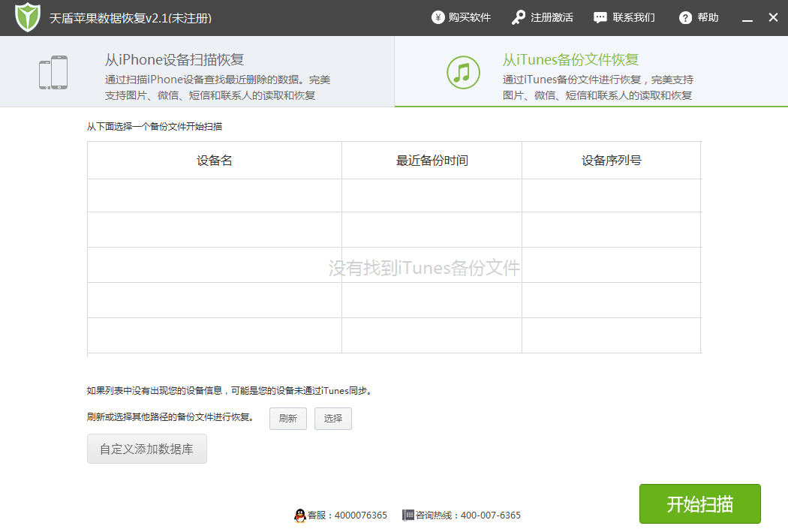Image resolution: width=788 pixels, height=532 pixels.
Task: Click the green iTunes music note icon
Action: [x=463, y=72]
